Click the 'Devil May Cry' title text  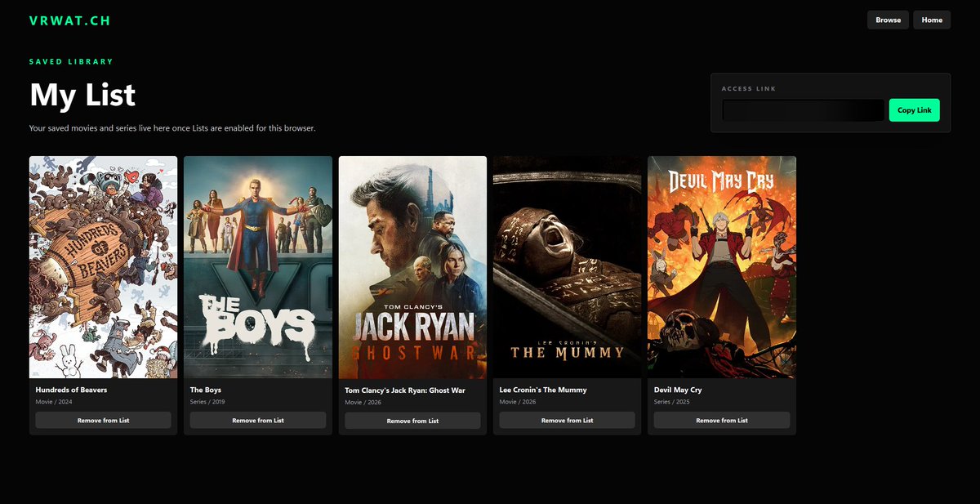678,390
